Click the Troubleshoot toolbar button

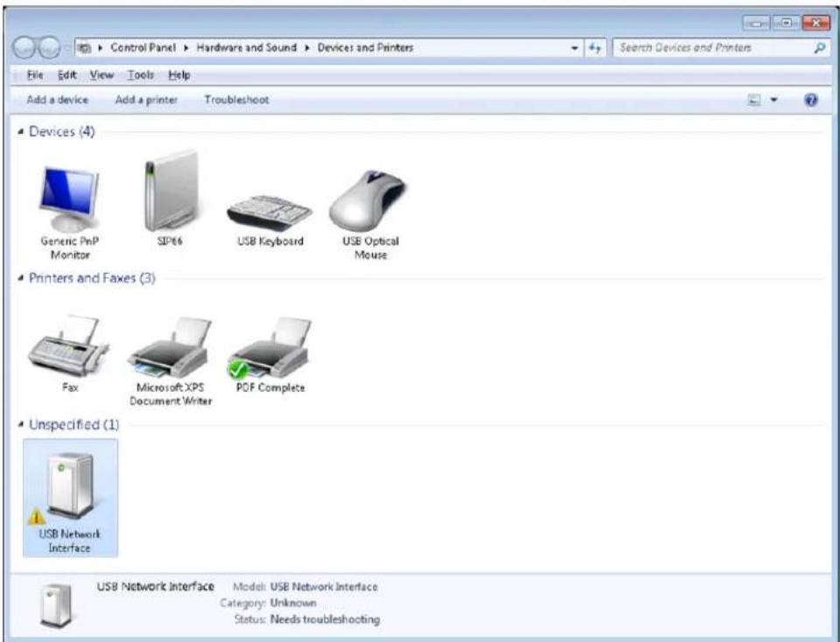pos(236,100)
